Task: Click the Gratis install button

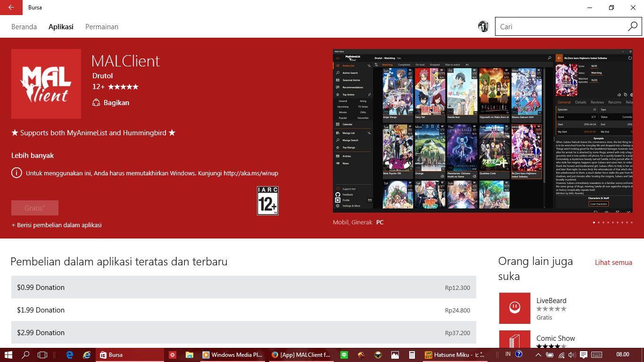Action: point(35,208)
